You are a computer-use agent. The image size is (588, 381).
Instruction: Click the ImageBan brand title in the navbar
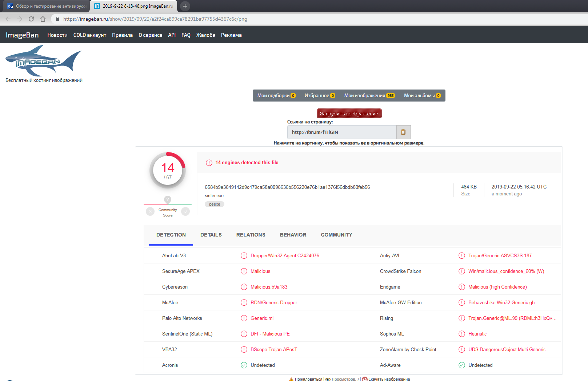coord(22,35)
